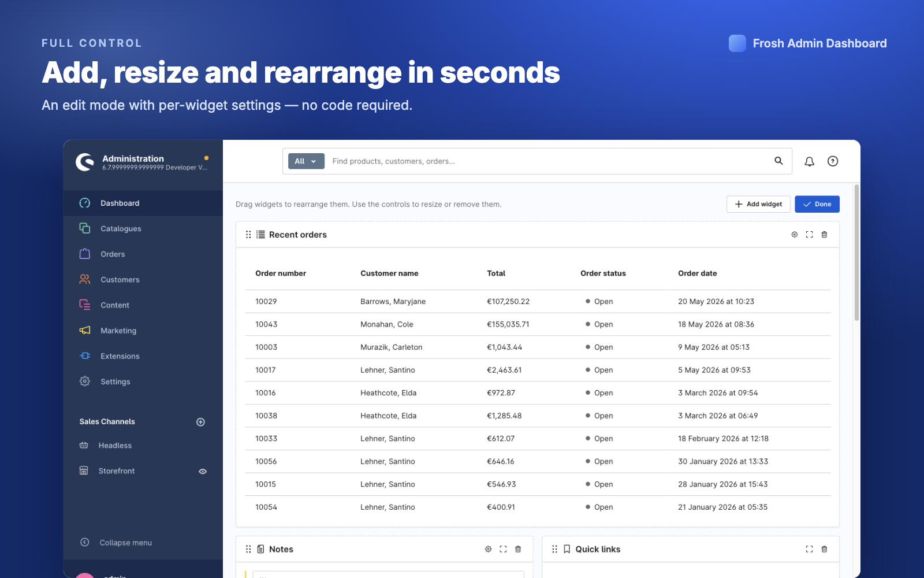
Task: Open the Dashboard menu item
Action: [143, 203]
